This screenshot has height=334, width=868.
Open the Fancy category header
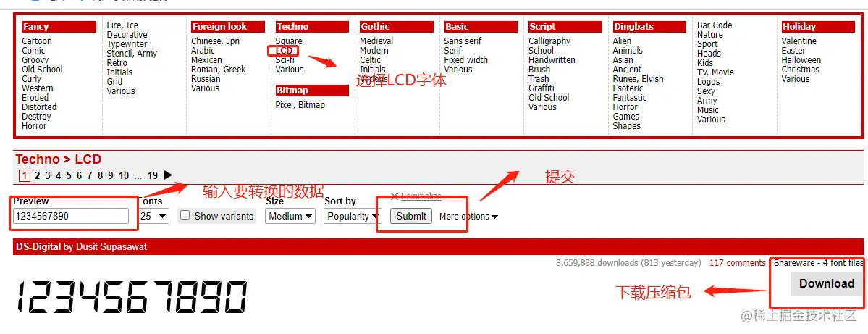point(59,27)
